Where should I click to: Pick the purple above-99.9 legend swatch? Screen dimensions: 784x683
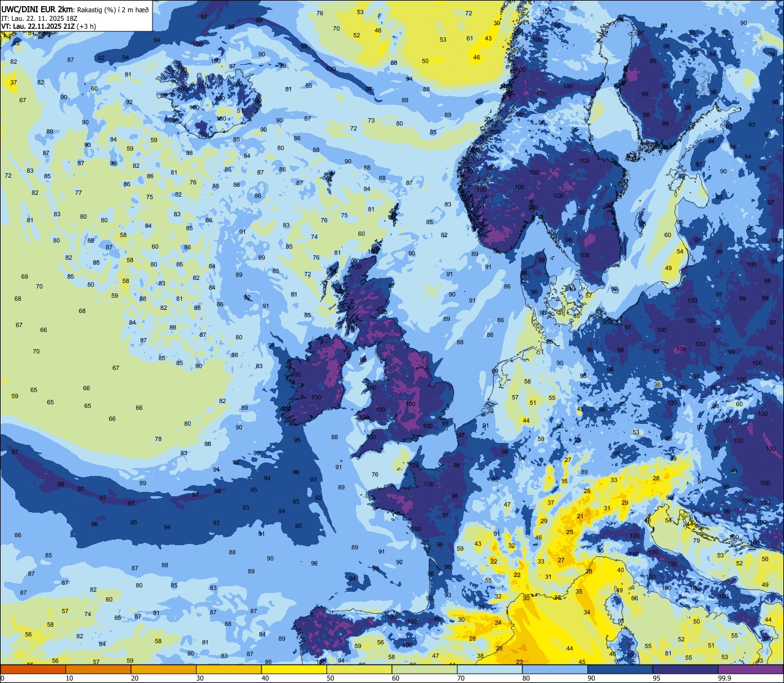(750, 670)
